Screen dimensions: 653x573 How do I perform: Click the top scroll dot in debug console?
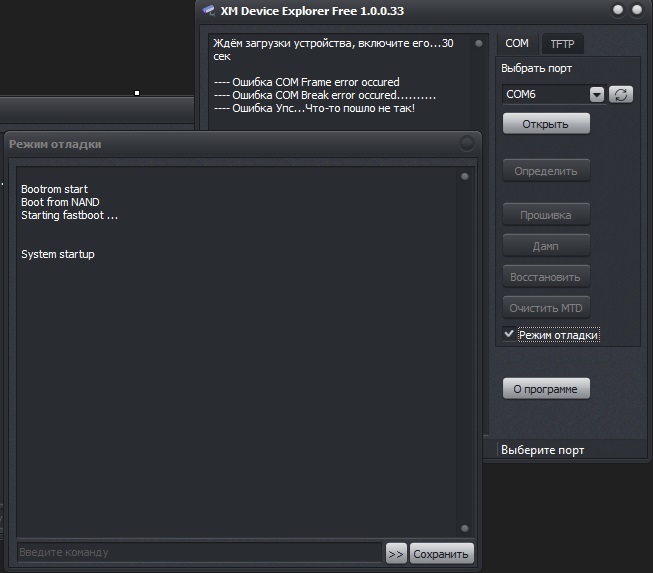(x=465, y=177)
